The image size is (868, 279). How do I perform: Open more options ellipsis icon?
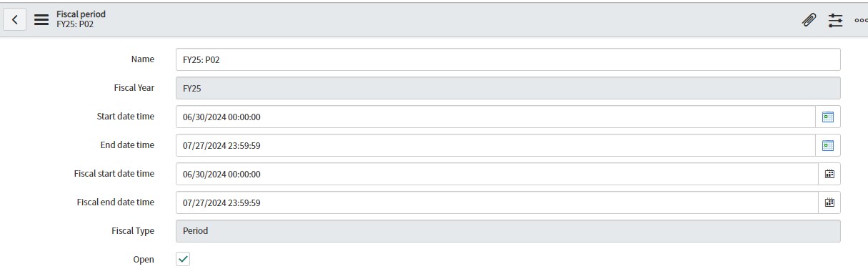coord(861,20)
